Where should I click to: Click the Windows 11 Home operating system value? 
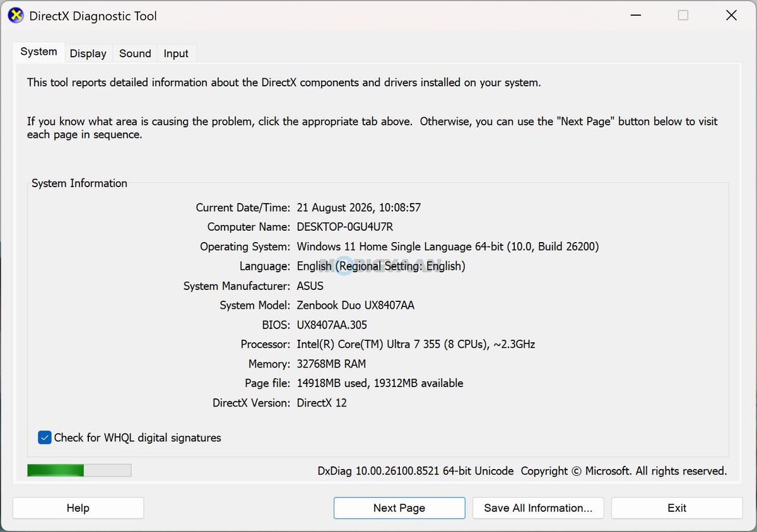click(448, 246)
